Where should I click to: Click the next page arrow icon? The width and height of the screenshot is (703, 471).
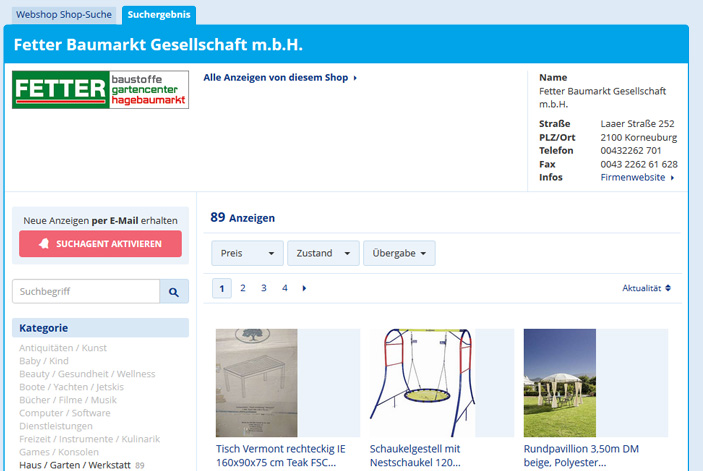click(304, 288)
